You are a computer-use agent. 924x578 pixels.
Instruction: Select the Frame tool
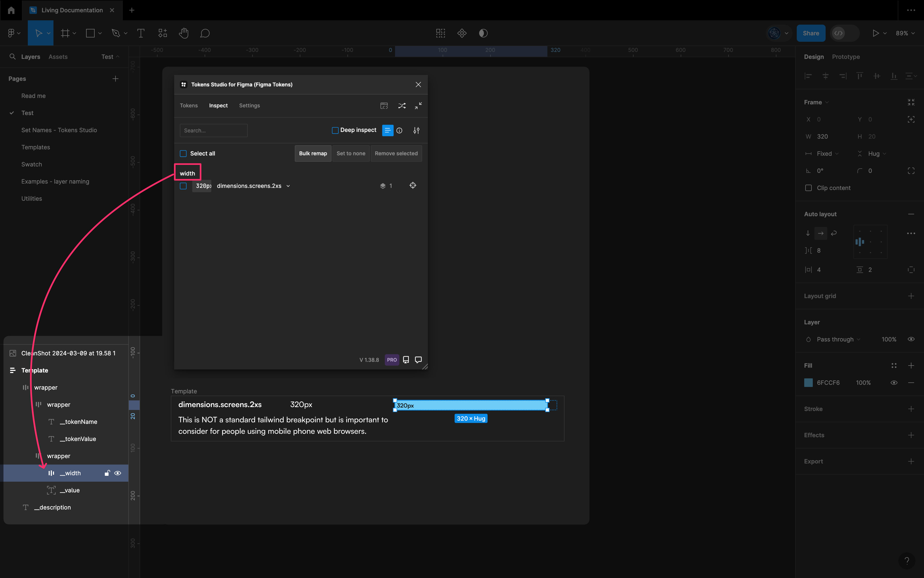click(65, 33)
